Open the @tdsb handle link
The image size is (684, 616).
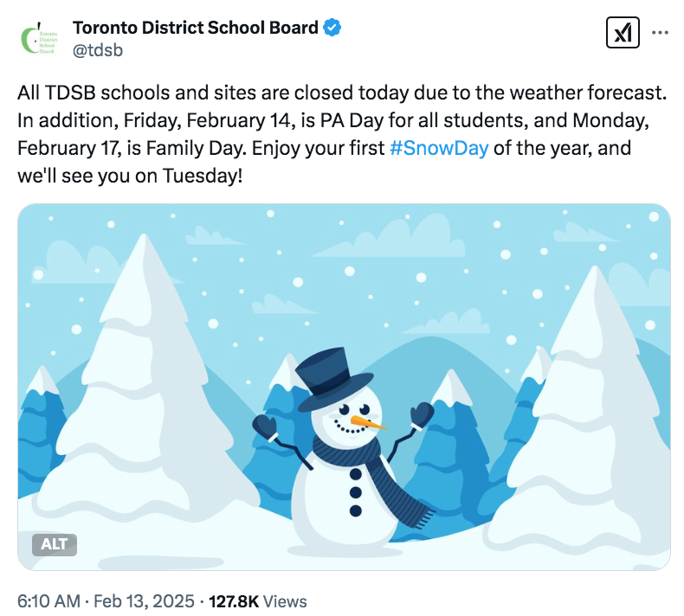98,50
